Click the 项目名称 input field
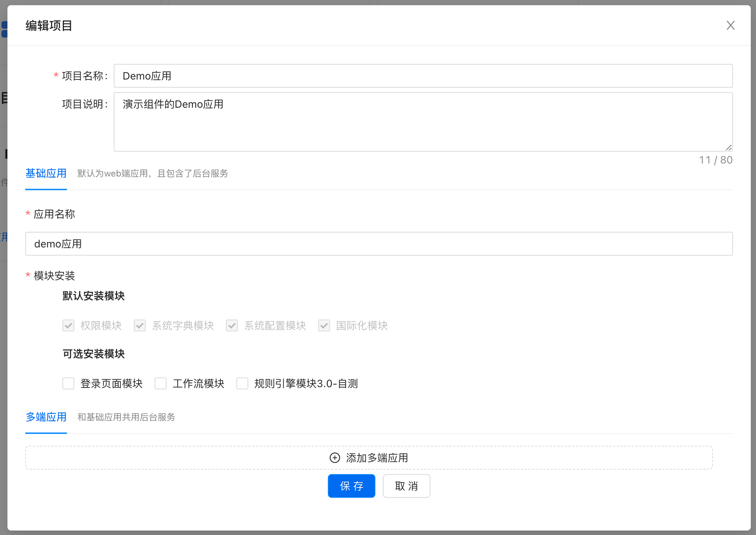This screenshot has width=756, height=535. click(423, 76)
